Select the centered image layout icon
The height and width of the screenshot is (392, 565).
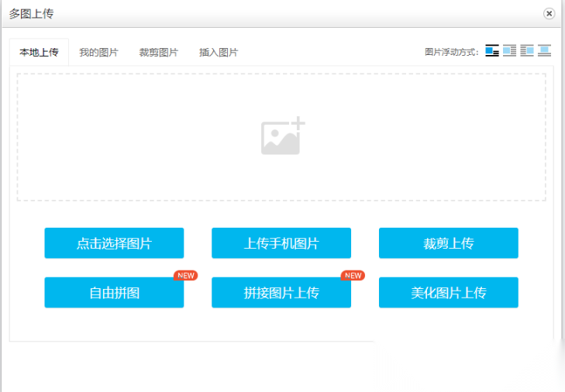[x=544, y=51]
